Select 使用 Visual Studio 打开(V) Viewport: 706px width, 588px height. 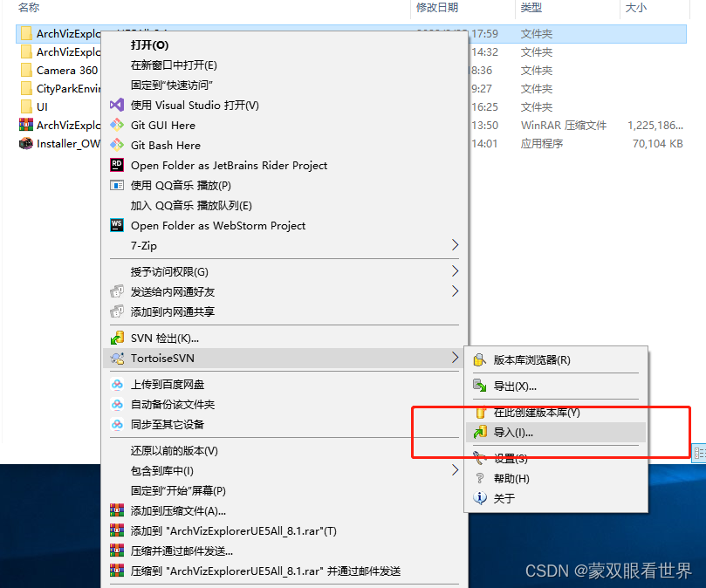pyautogui.click(x=195, y=105)
